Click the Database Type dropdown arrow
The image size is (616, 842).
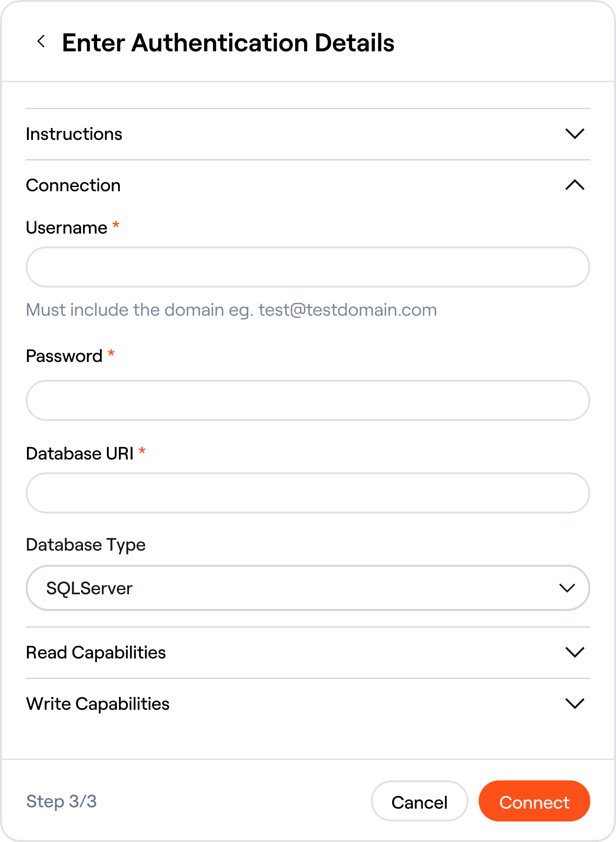[567, 588]
